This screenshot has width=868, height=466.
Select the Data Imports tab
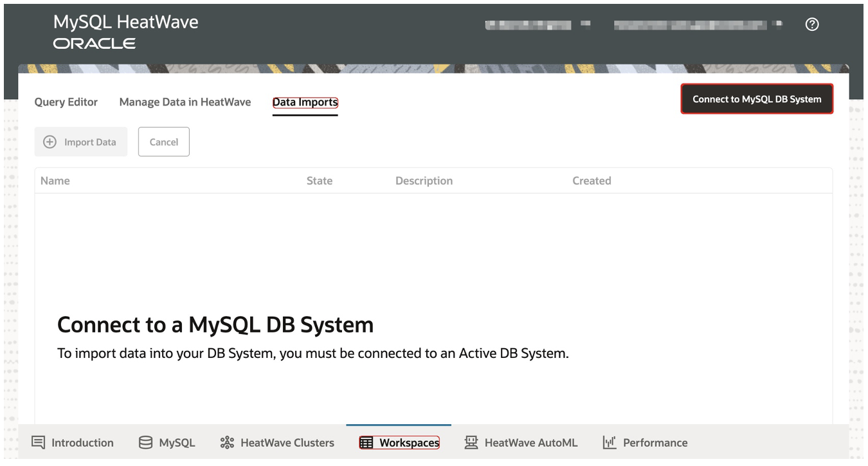(x=305, y=102)
